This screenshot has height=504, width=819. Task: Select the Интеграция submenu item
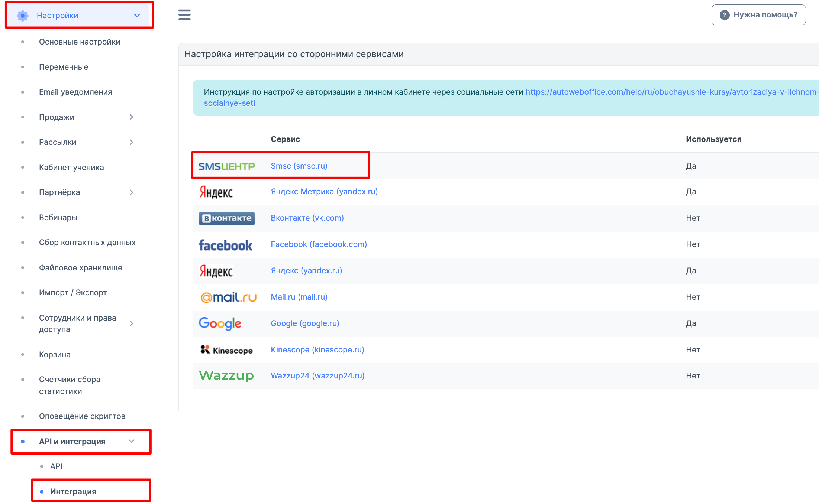tap(73, 491)
